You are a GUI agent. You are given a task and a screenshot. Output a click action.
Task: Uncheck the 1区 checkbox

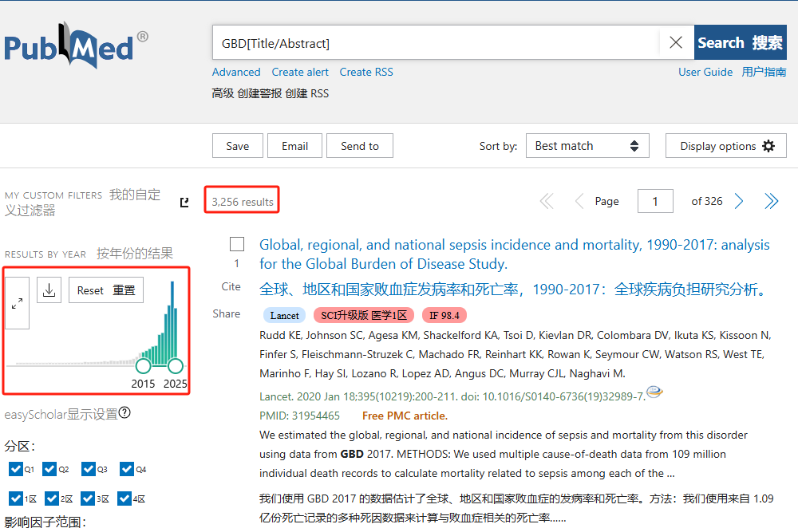click(16, 499)
